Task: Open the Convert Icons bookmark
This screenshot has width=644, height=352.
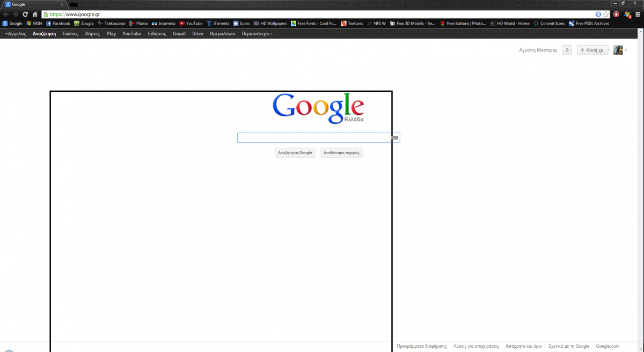Action: (549, 24)
